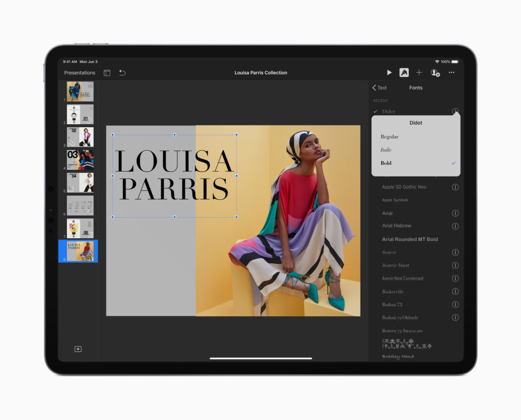Undo the last change with the undo arrow
Screen dimensions: 521x420
(122, 73)
